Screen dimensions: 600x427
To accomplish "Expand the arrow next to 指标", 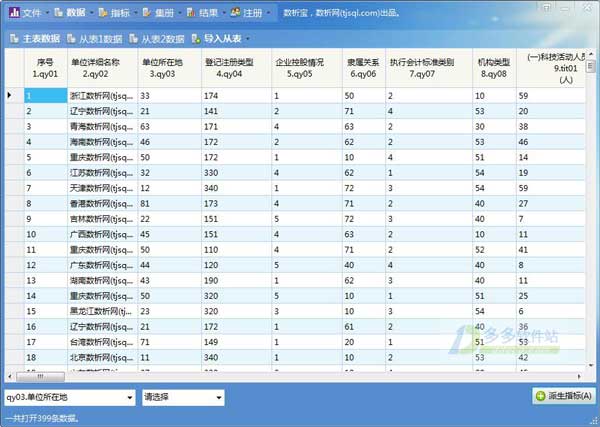I will (x=136, y=13).
